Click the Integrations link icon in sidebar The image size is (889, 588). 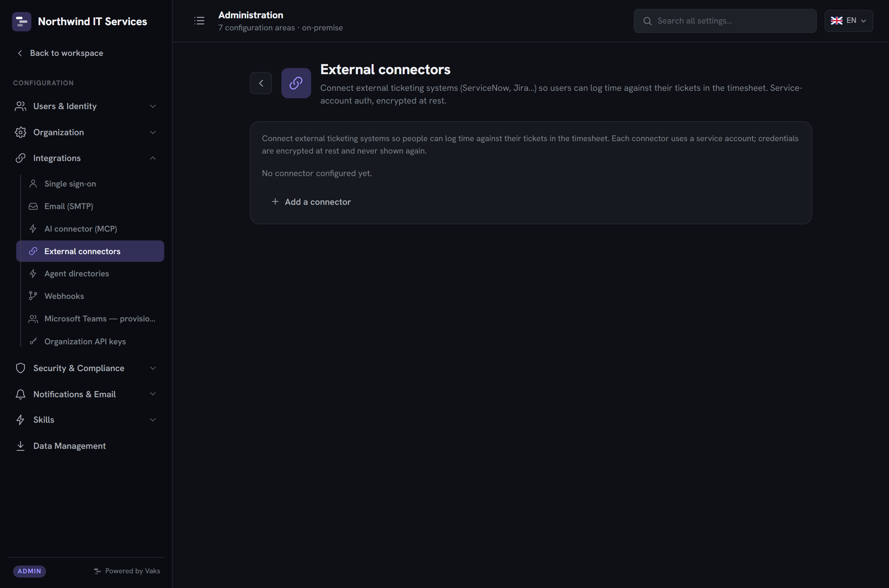(21, 158)
